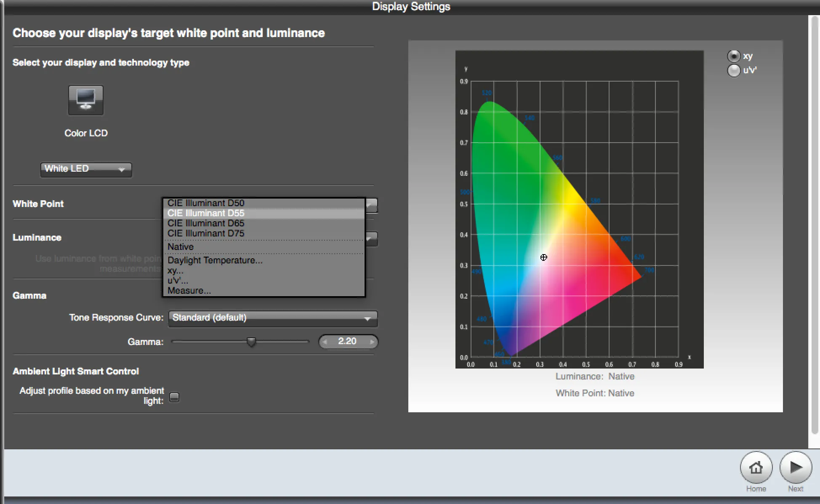Image resolution: width=820 pixels, height=504 pixels.
Task: Choose CIE Illuminant D75 from the list
Action: [x=264, y=233]
